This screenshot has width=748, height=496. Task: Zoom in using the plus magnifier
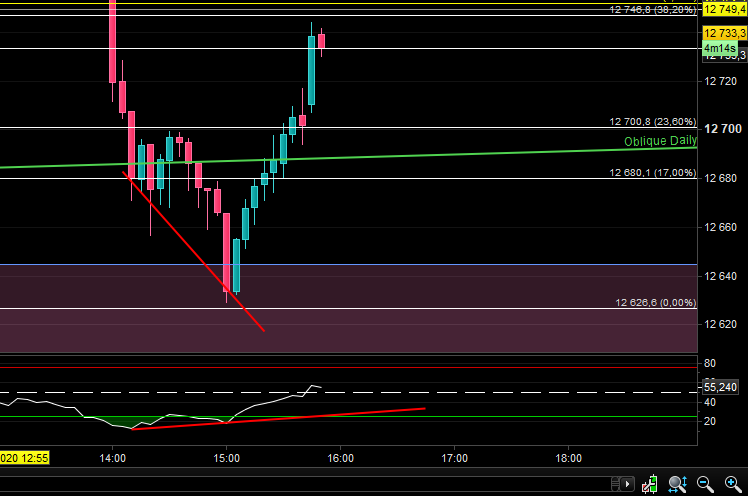733,484
